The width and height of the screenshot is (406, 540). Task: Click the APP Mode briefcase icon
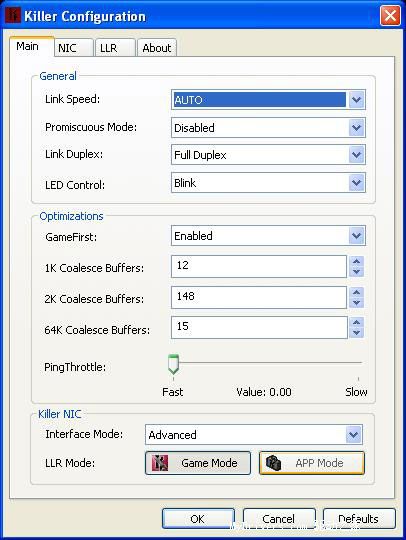pos(274,463)
